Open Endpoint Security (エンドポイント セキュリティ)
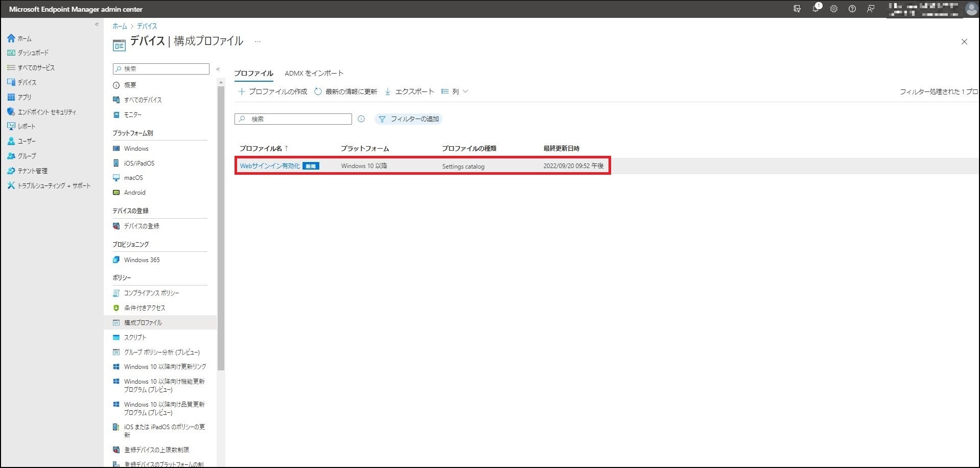 click(41, 112)
